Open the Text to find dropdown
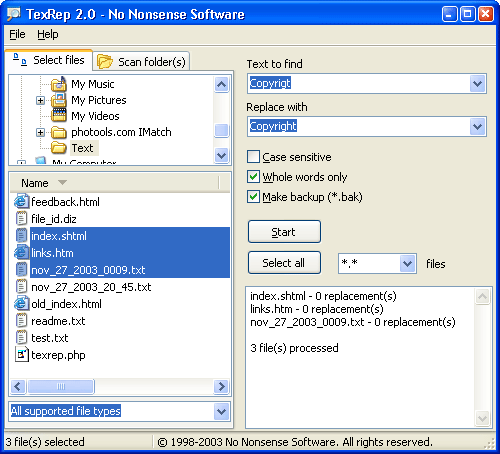Image resolution: width=500 pixels, height=454 pixels. [x=477, y=83]
